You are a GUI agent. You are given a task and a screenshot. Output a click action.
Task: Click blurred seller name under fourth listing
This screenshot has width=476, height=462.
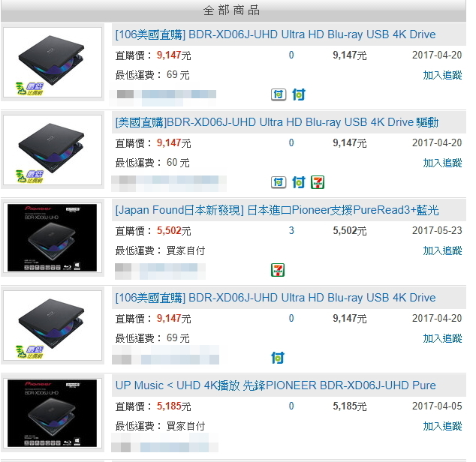coord(165,355)
